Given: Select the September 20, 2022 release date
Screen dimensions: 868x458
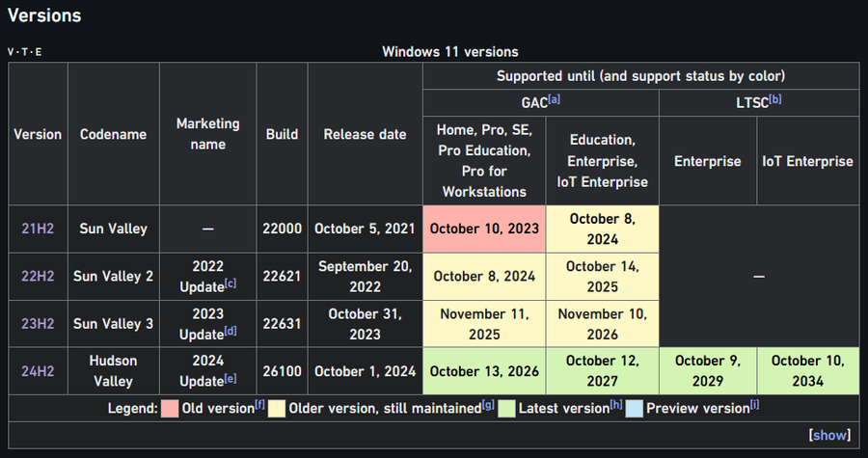Looking at the screenshot, I should [365, 277].
